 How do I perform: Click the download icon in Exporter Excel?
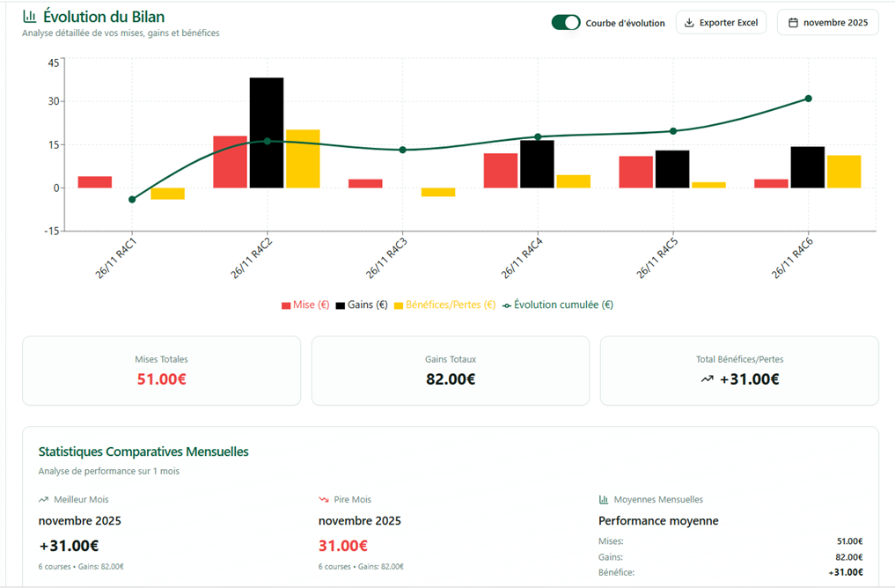[689, 23]
